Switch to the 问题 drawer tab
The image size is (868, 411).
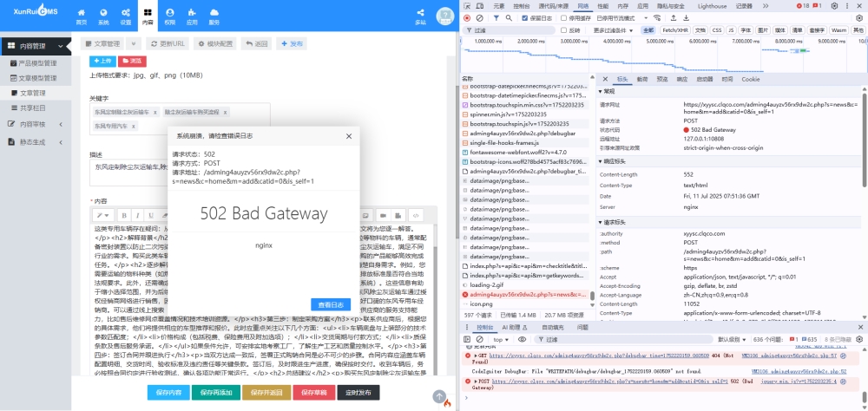point(583,328)
